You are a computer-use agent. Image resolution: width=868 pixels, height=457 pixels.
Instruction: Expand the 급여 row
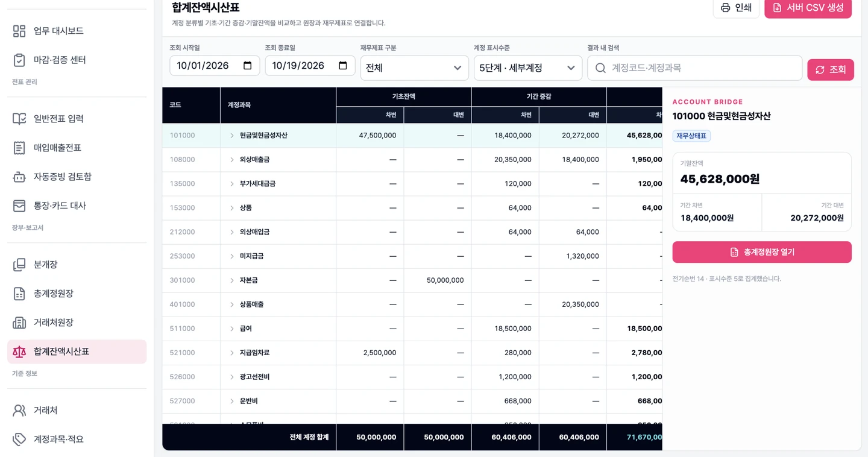231,329
